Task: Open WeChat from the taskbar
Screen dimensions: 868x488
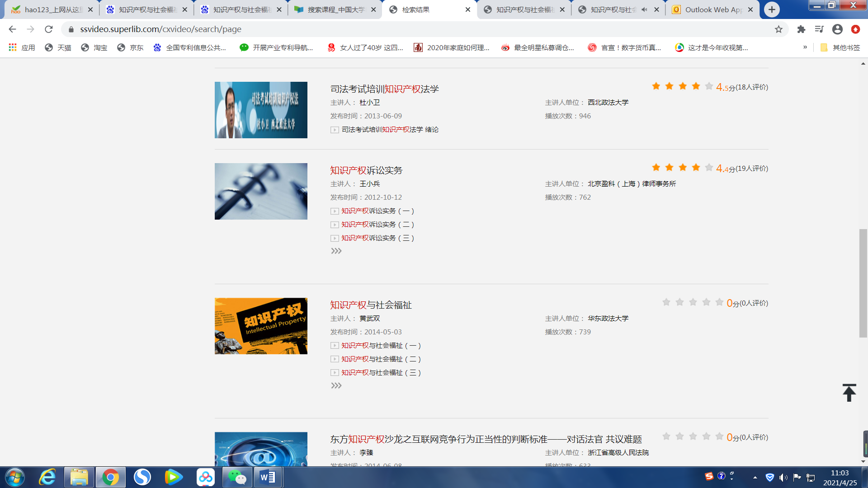Action: click(237, 477)
